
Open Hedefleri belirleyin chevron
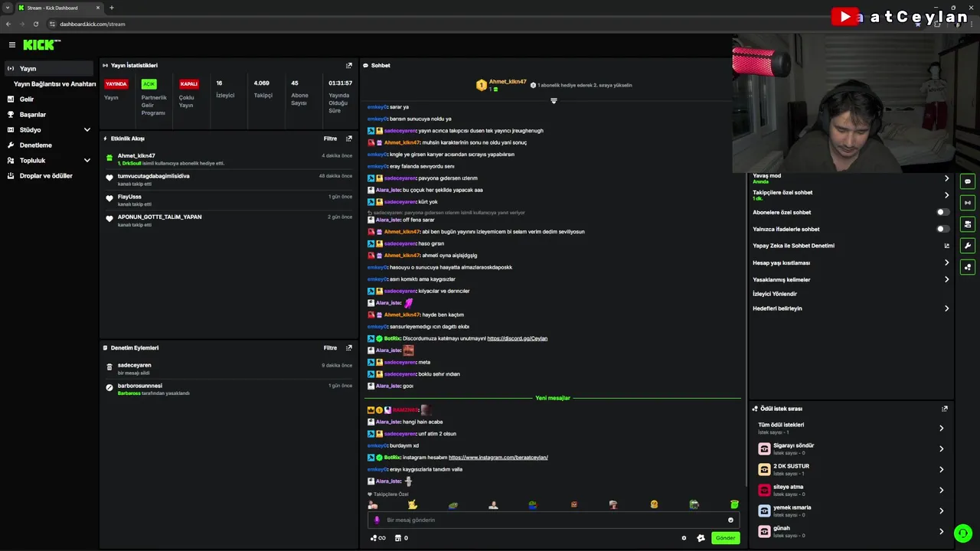click(x=946, y=308)
